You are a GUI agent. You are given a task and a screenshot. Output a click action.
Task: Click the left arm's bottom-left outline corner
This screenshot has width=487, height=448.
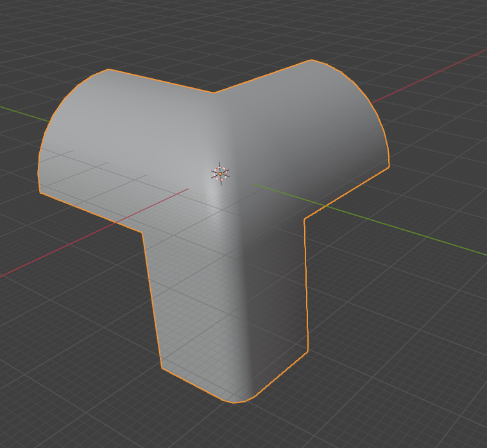tap(40, 191)
